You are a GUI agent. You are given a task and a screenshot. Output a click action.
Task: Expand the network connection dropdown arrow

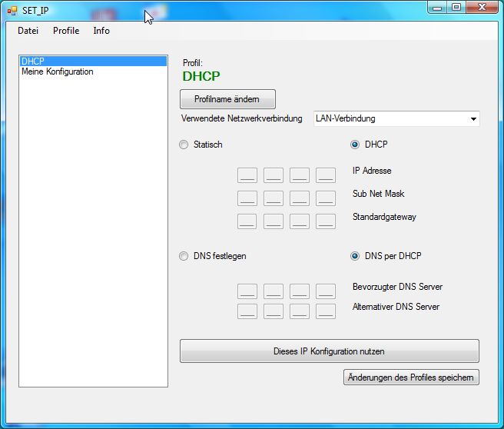[x=472, y=119]
